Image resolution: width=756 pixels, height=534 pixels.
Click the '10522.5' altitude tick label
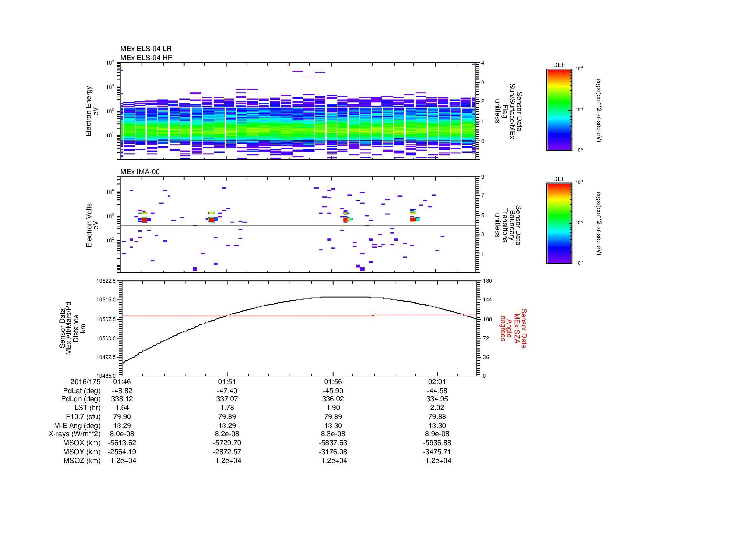pyautogui.click(x=106, y=281)
